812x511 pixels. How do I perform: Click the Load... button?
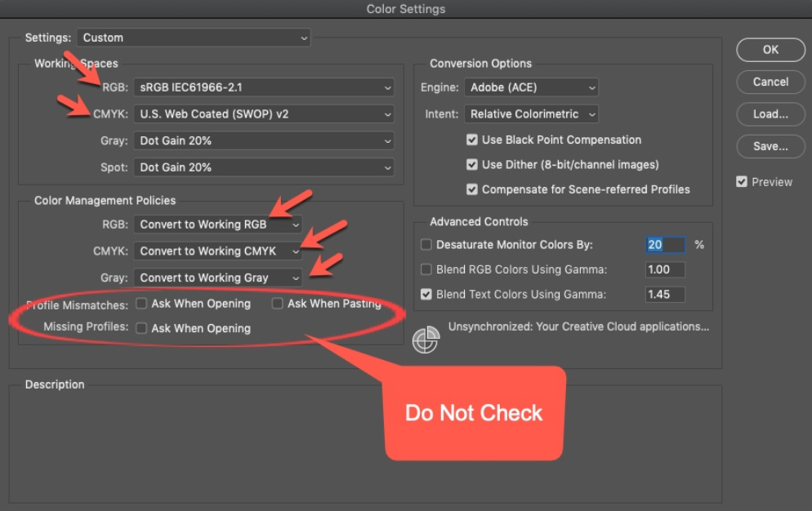[x=770, y=114]
